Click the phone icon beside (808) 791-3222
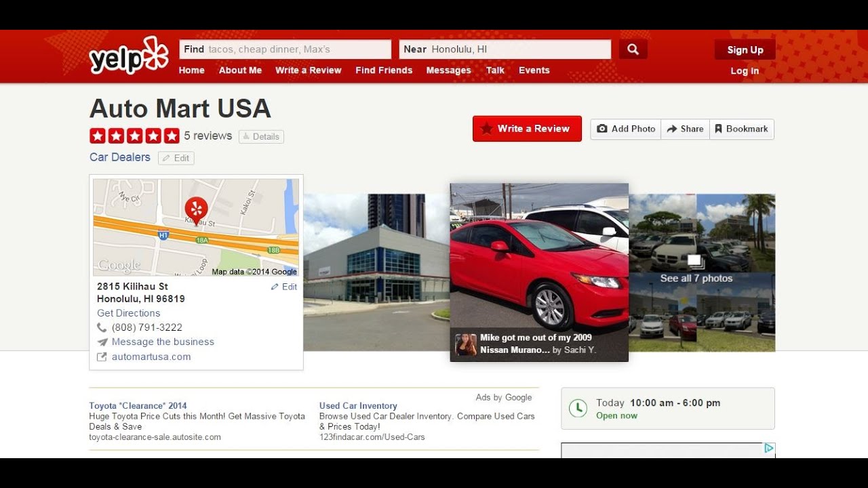The width and height of the screenshot is (868, 488). [102, 327]
